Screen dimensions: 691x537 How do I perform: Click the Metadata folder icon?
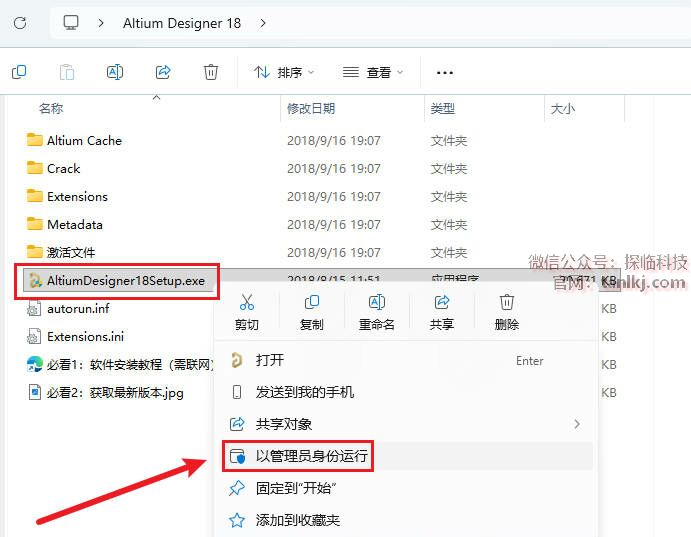(35, 224)
